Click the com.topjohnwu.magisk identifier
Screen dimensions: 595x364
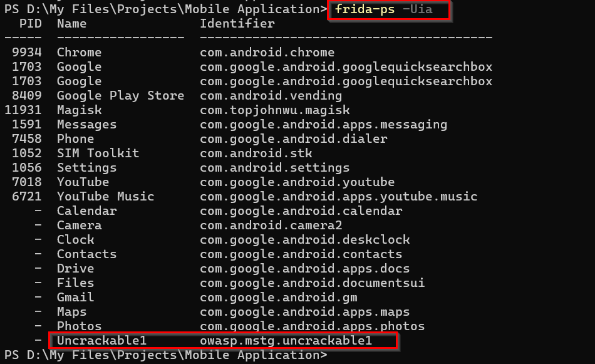[274, 110]
